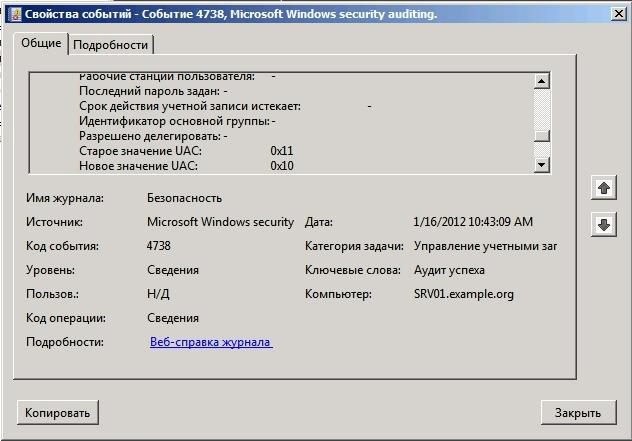Click the down arrow next event button

(603, 225)
